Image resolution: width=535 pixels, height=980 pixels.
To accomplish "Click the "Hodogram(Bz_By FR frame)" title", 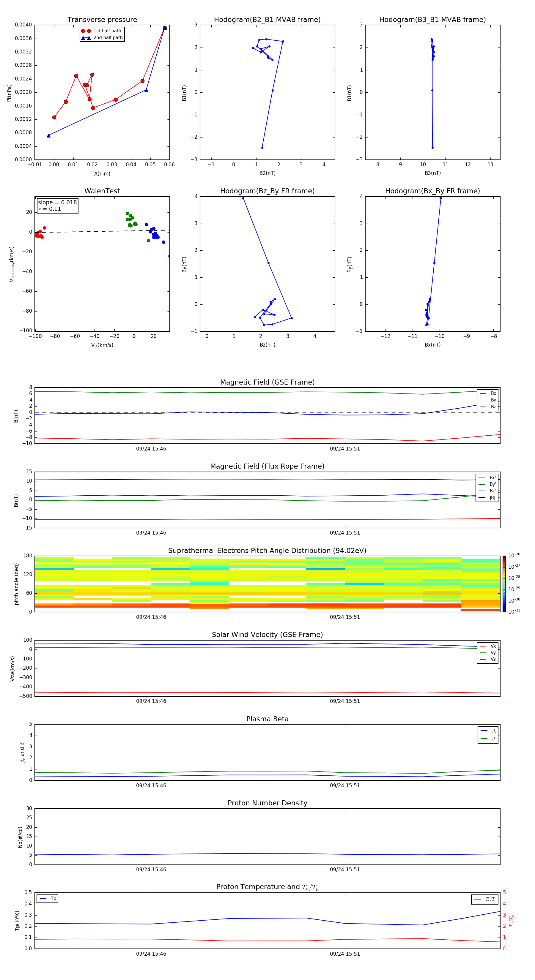I will click(267, 191).
